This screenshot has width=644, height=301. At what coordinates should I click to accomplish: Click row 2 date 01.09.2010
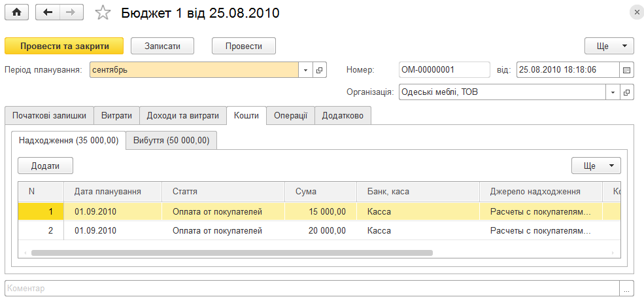click(x=112, y=231)
